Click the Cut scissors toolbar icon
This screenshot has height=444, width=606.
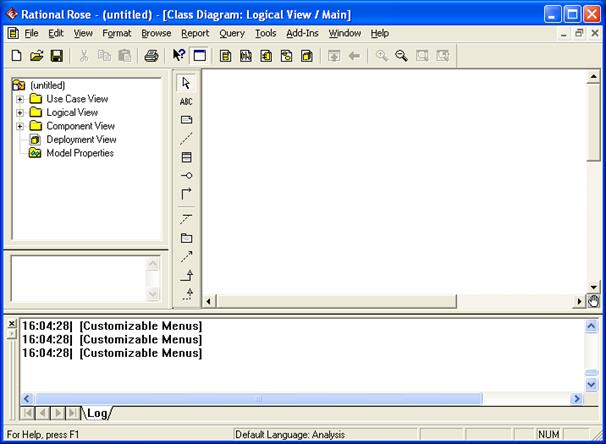(83, 56)
